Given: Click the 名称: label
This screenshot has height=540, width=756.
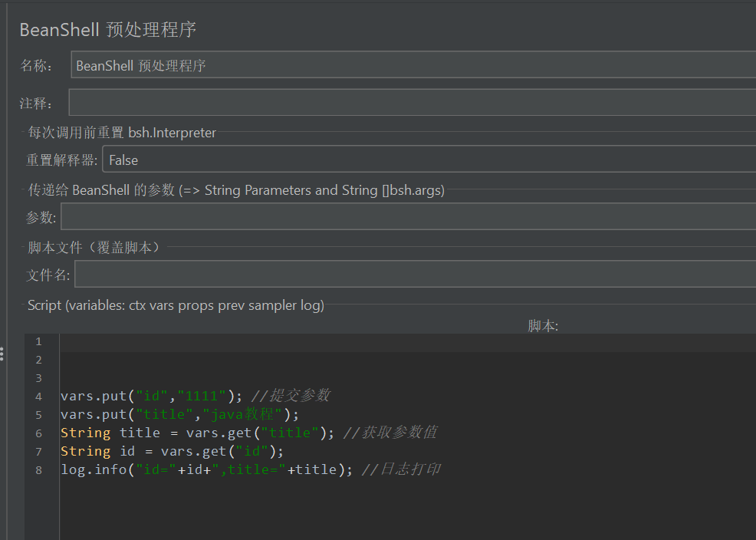Looking at the screenshot, I should (36, 65).
